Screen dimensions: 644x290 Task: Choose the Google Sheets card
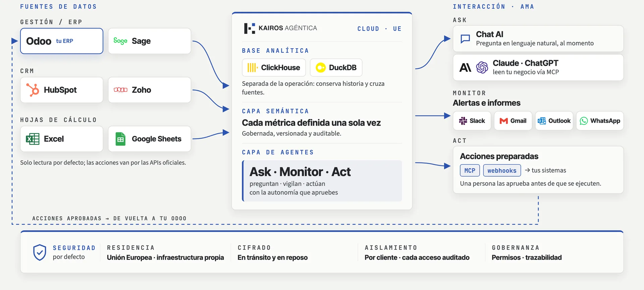(150, 139)
